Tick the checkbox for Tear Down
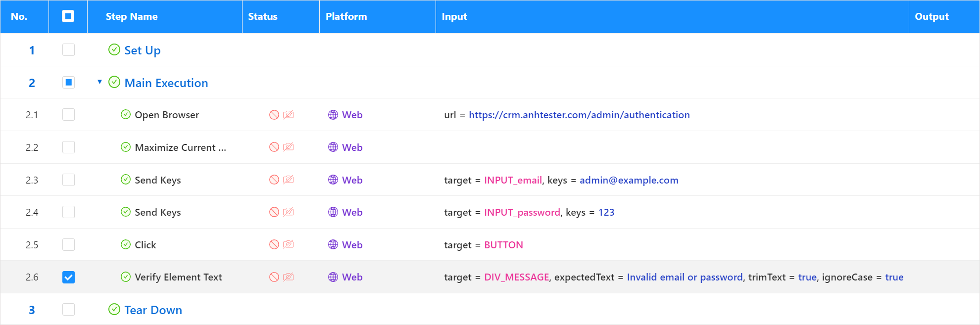980x325 pixels. point(69,310)
